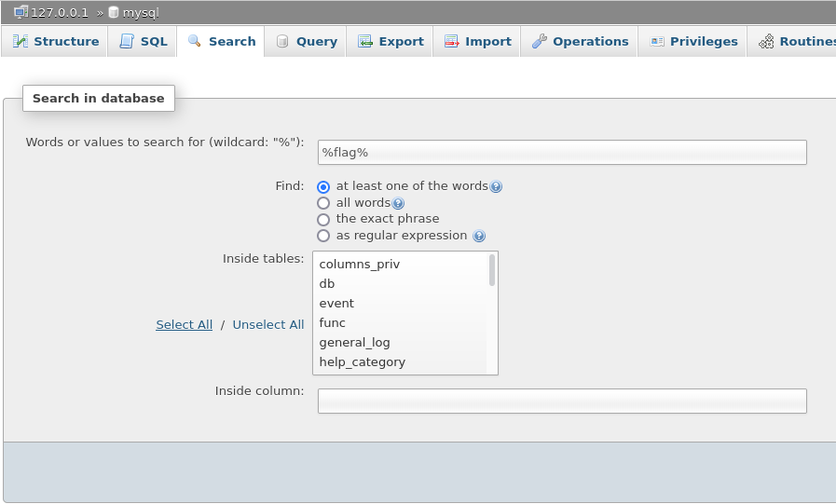Click the Operations wrench icon
This screenshot has height=504, width=836.
coord(539,41)
